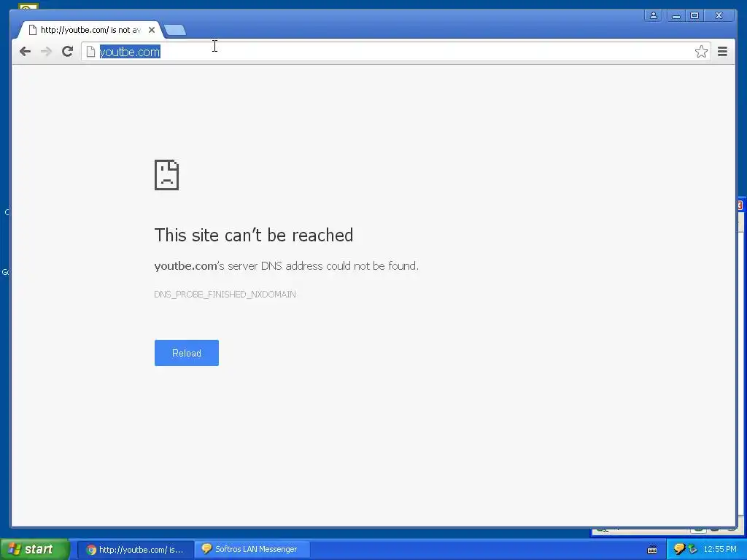Go back with the browser back arrow
The image size is (747, 560).
click(25, 52)
